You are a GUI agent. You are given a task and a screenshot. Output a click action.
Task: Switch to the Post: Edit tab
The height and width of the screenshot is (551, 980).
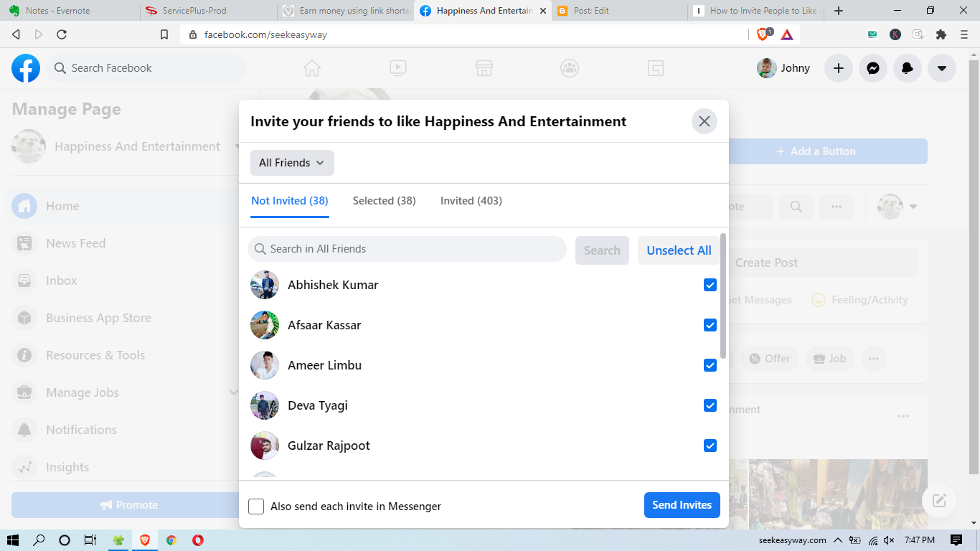tap(619, 11)
